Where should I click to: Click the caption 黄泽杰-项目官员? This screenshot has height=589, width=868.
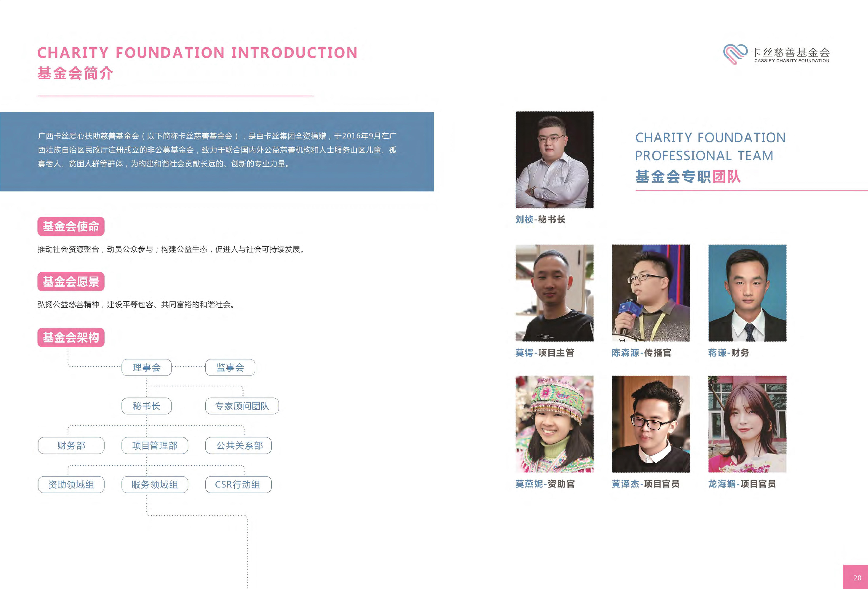646,484
